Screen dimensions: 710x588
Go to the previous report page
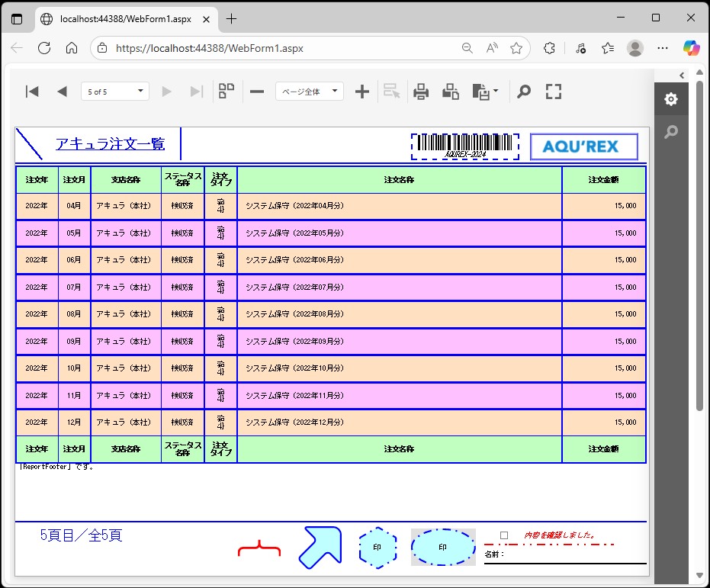click(62, 92)
